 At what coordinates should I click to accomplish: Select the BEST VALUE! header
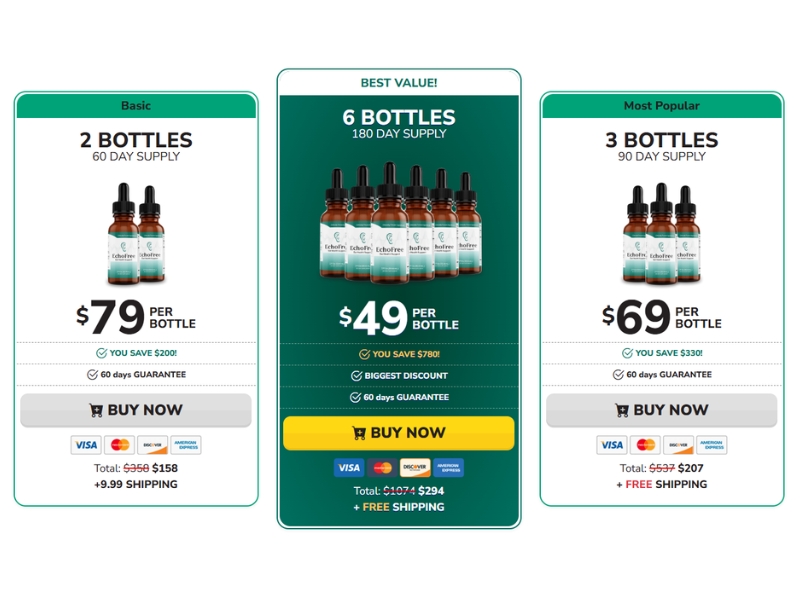(399, 83)
